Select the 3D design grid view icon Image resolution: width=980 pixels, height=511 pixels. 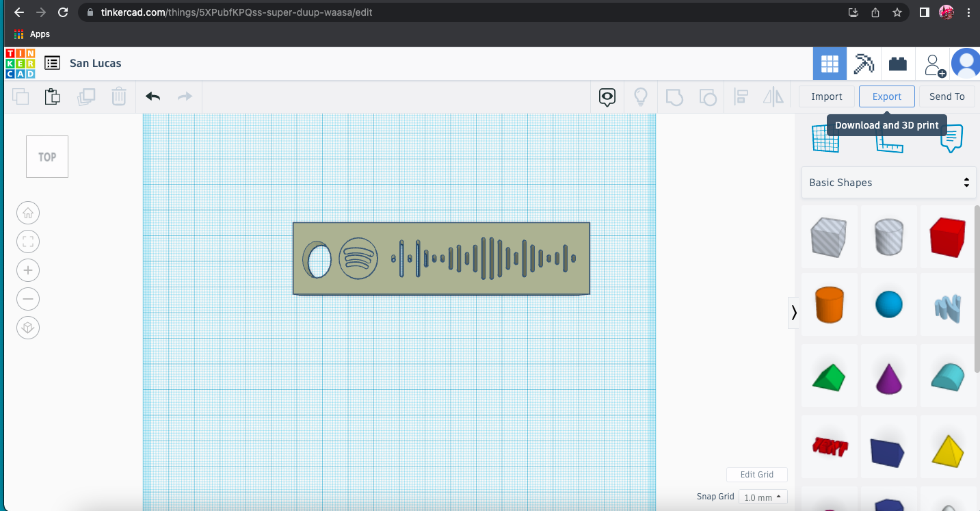830,64
